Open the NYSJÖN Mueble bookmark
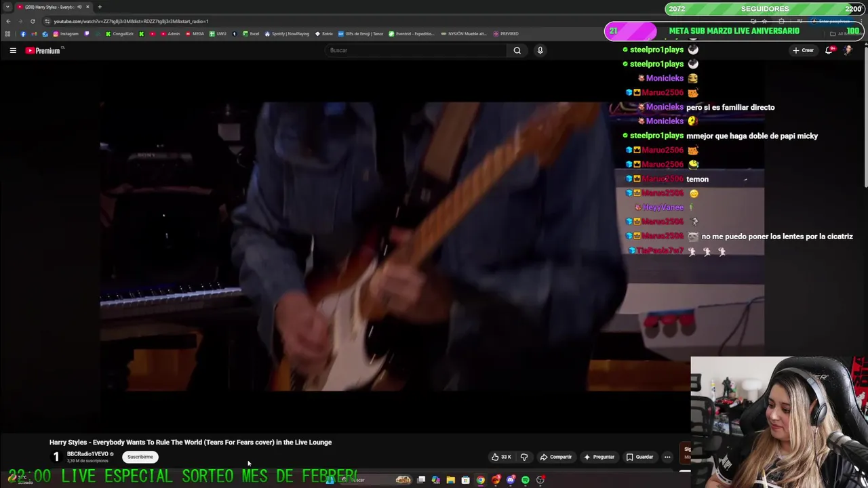The width and height of the screenshot is (868, 488). tap(465, 34)
